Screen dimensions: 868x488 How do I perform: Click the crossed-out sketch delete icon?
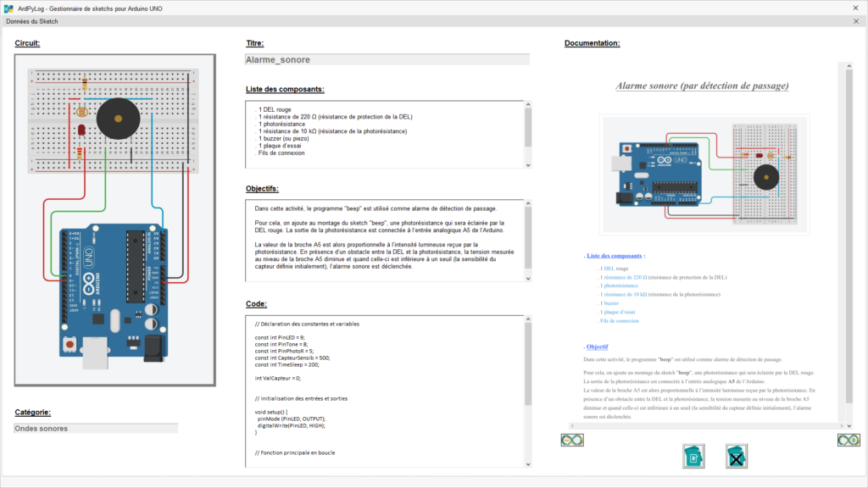point(737,456)
